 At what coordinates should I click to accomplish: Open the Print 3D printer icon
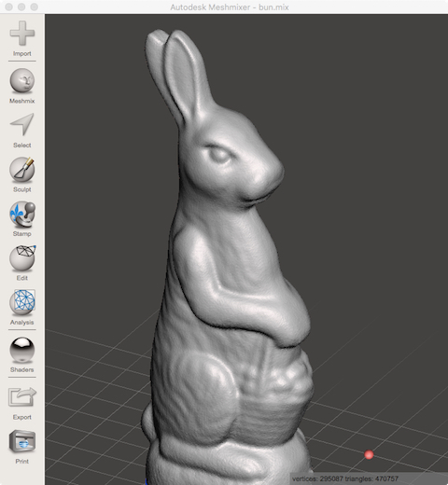(22, 441)
